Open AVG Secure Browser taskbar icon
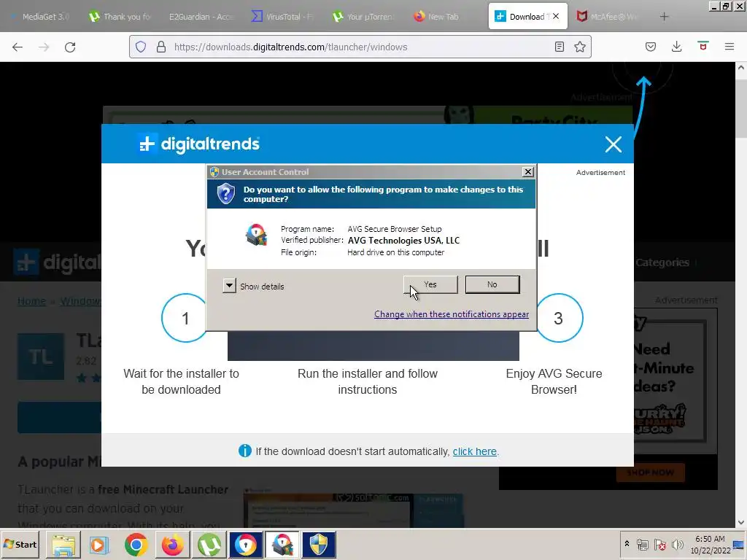This screenshot has width=747, height=560. (x=245, y=544)
